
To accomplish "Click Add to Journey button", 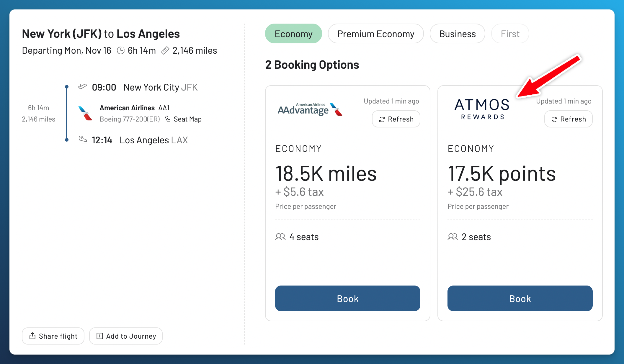I will coord(126,336).
